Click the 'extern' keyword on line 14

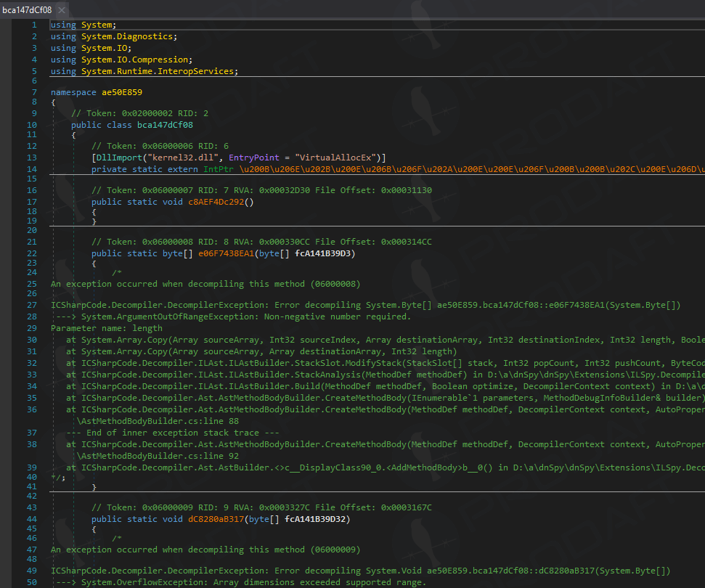tap(183, 169)
